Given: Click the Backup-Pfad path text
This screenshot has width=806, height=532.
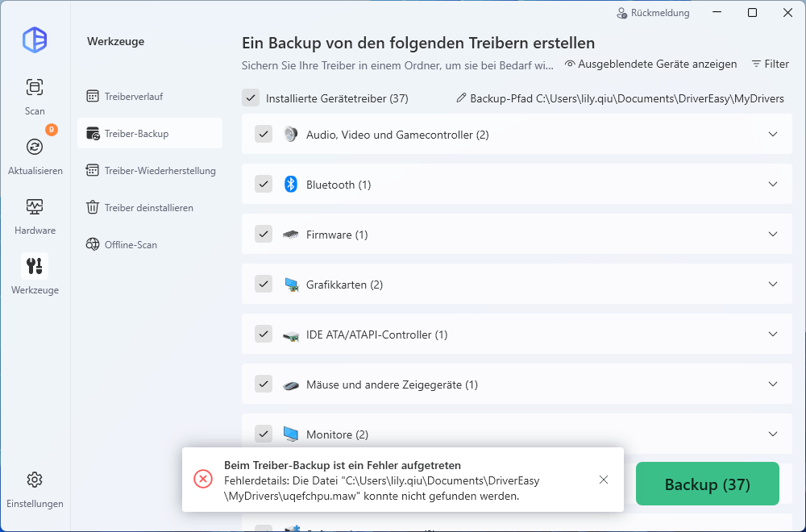Looking at the screenshot, I should (627, 98).
